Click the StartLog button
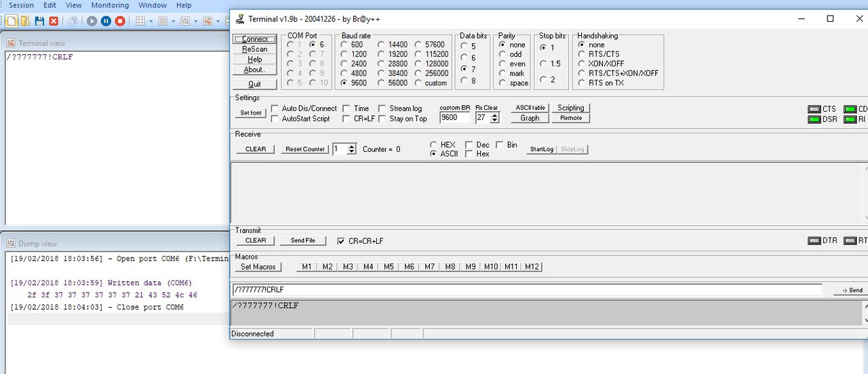 pos(542,149)
